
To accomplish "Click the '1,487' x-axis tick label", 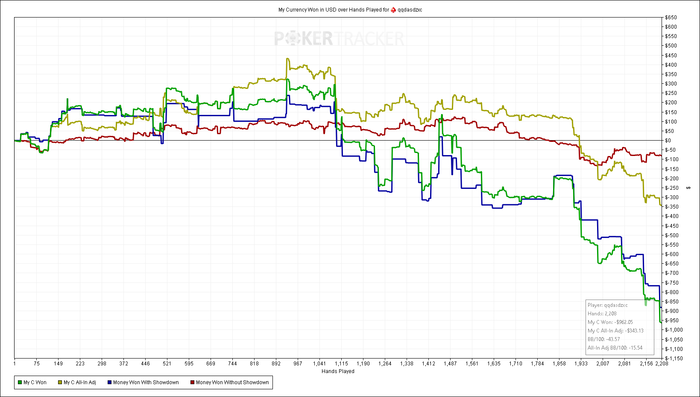I will coord(450,364).
